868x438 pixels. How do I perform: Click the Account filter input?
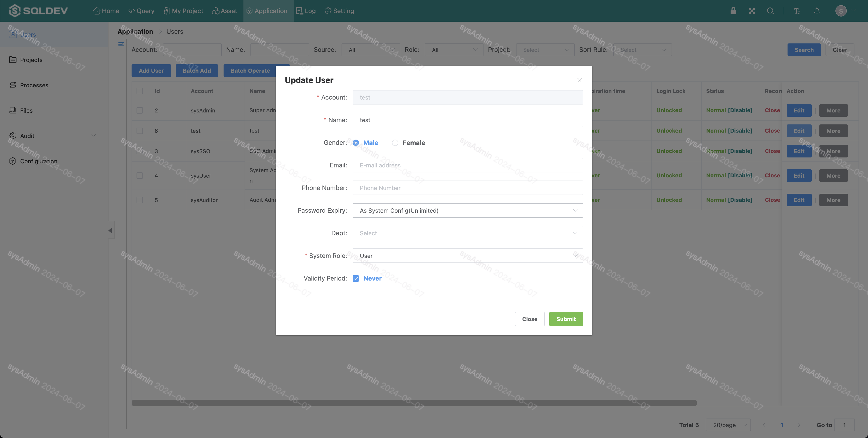pos(192,50)
